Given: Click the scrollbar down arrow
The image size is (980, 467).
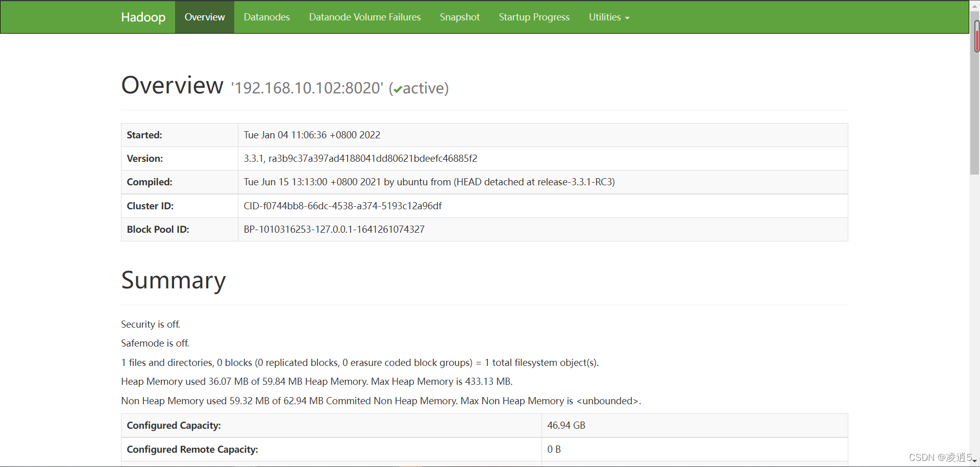Looking at the screenshot, I should click(975, 461).
